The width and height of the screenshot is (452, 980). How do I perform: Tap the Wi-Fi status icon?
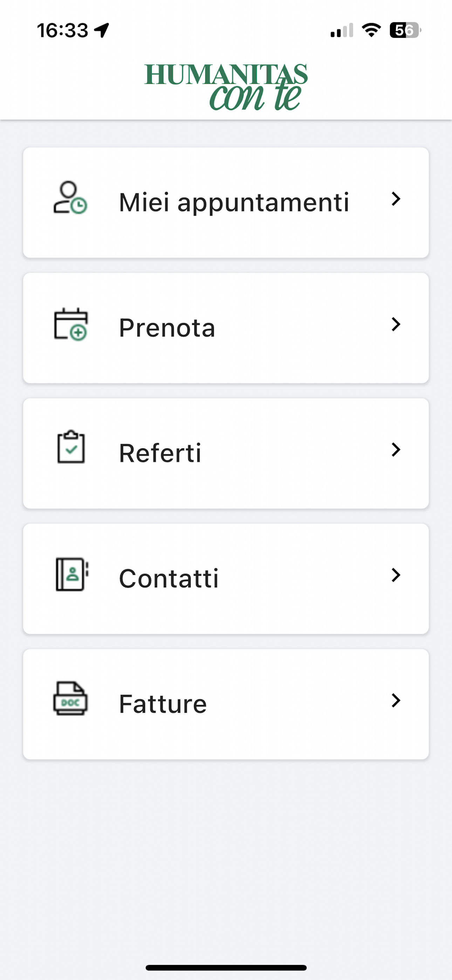(371, 30)
